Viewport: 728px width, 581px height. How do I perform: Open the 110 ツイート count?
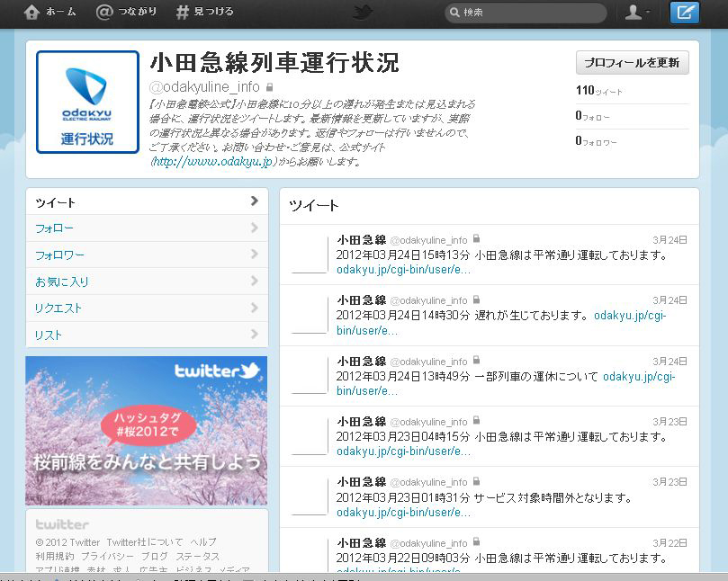point(598,91)
